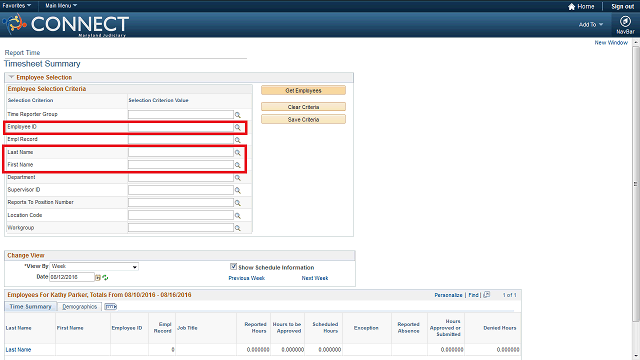The width and height of the screenshot is (640, 360).
Task: Click the Date input field
Action: [72, 277]
